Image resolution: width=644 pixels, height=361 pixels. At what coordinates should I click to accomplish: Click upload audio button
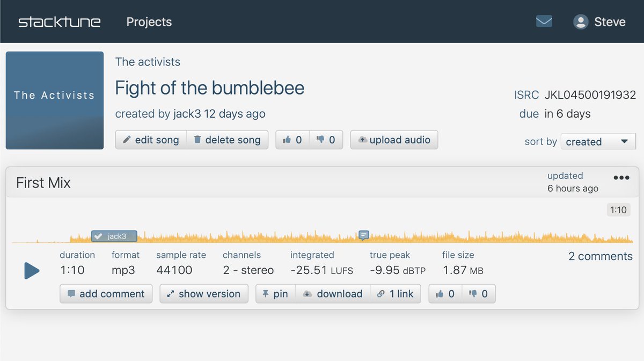394,140
